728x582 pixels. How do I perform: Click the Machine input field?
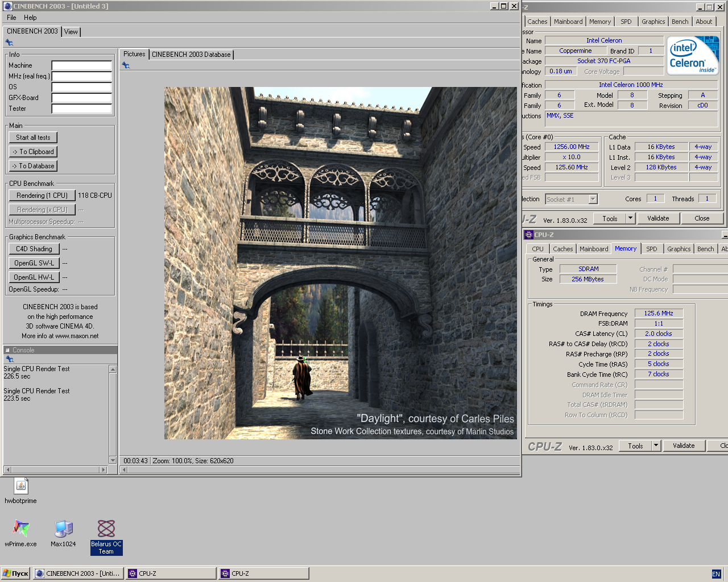[x=82, y=65]
